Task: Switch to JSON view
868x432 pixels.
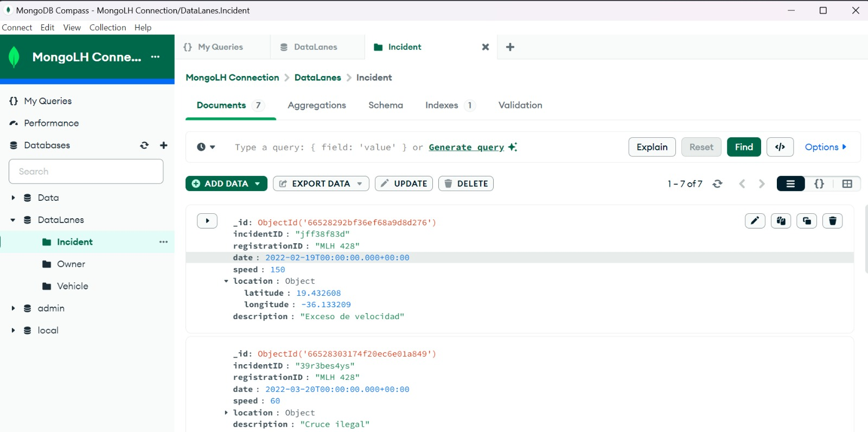Action: coord(819,184)
